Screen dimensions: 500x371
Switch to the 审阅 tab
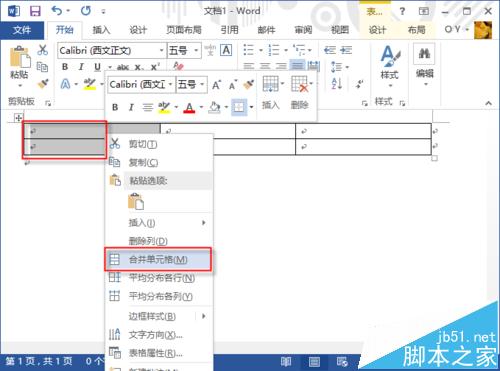tap(303, 30)
